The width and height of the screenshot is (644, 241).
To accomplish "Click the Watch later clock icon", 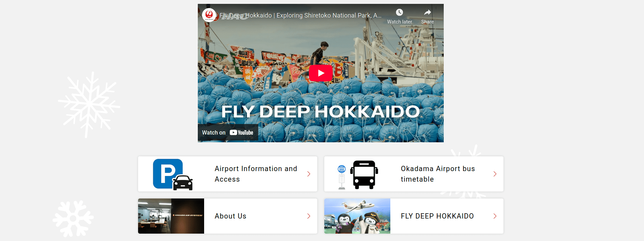I will pos(399,13).
